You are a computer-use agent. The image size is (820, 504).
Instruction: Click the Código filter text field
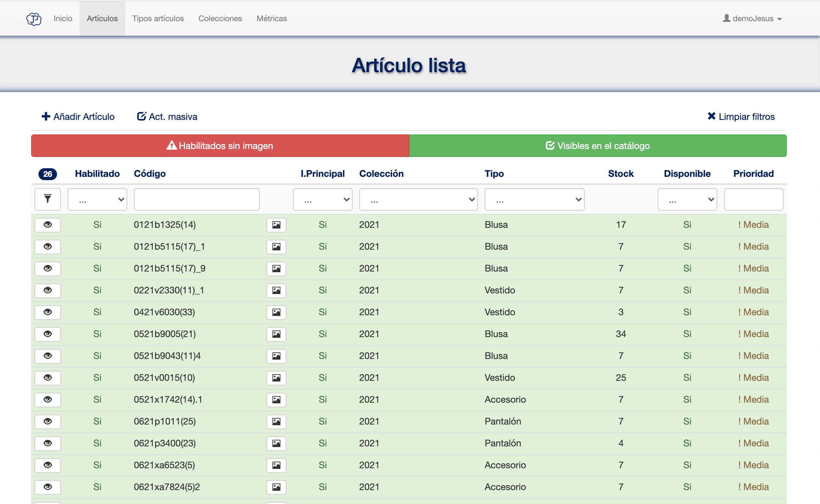pos(197,199)
